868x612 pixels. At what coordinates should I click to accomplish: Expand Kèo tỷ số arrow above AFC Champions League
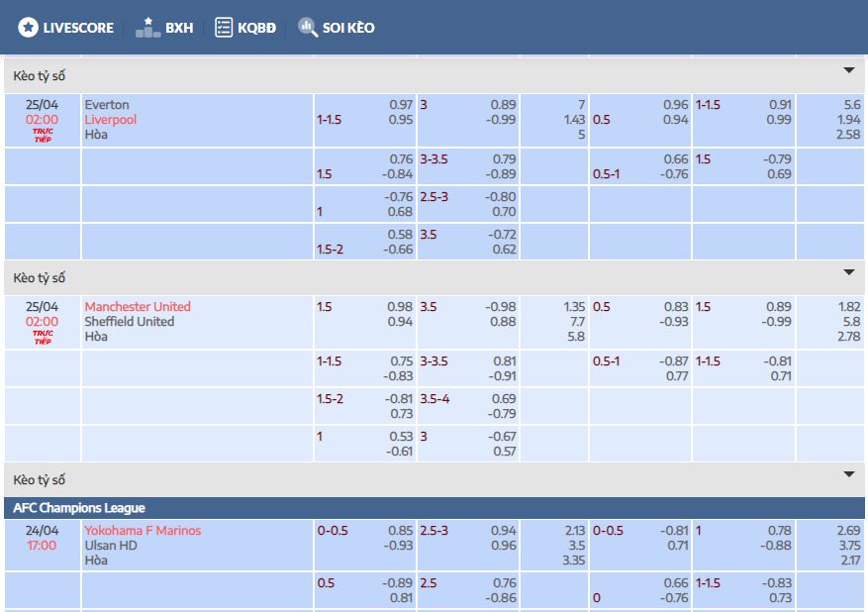coord(848,475)
